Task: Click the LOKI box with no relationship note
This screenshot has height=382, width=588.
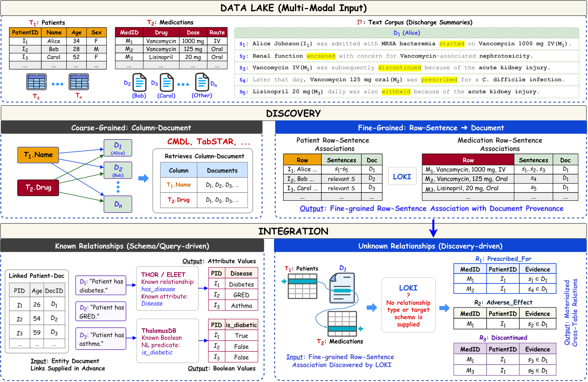Action: [x=408, y=305]
